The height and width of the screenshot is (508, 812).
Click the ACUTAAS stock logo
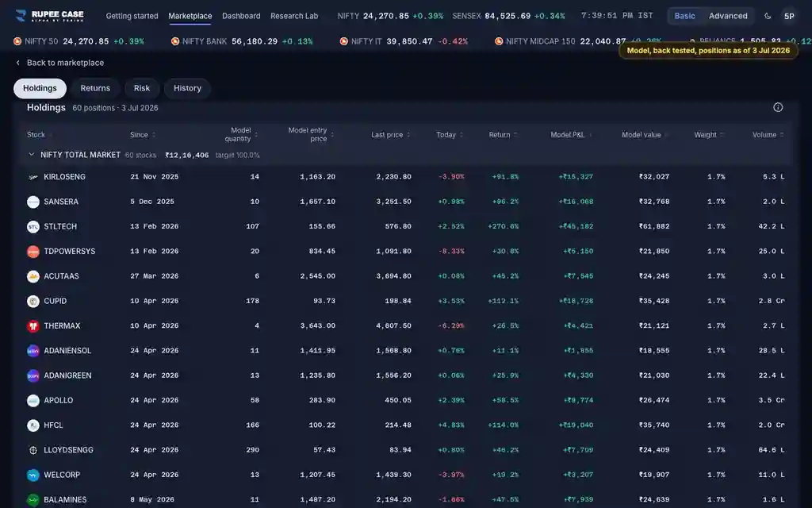pos(33,276)
